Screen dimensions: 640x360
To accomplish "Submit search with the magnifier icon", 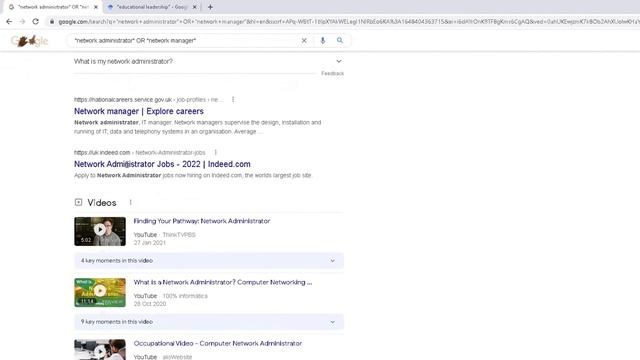I will pos(340,40).
